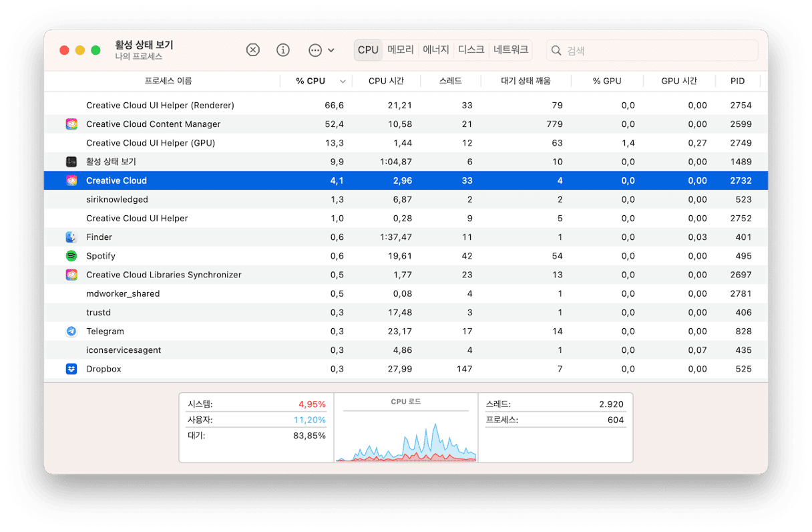Click the Creative Cloud Libraries Synchronizer icon
The image size is (812, 532).
[x=71, y=275]
